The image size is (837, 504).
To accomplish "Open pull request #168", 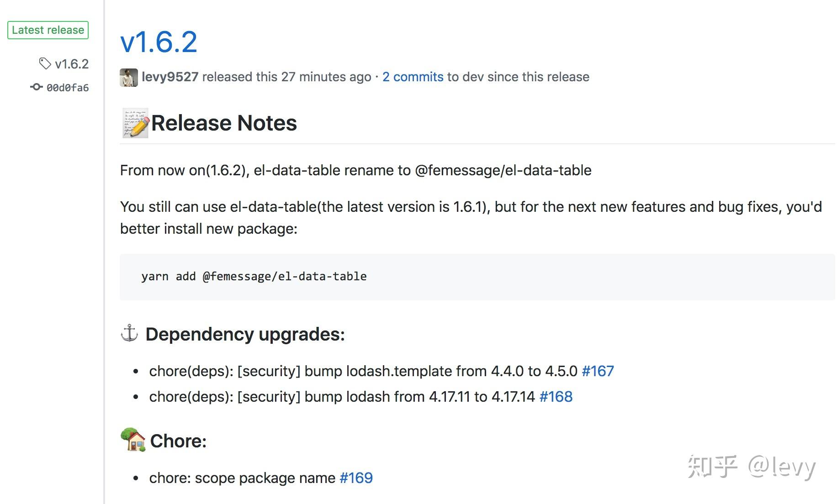I will 556,396.
